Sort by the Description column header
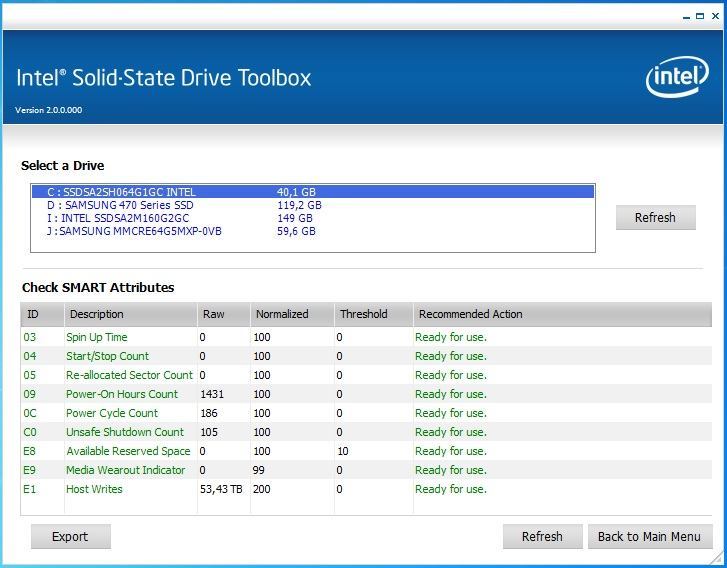The width and height of the screenshot is (727, 568). (x=131, y=314)
